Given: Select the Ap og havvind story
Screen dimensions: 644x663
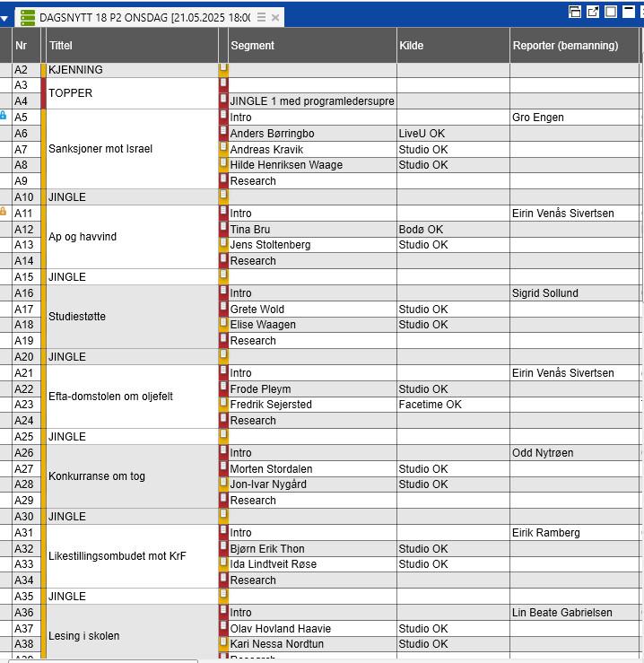Looking at the screenshot, I should [132, 237].
